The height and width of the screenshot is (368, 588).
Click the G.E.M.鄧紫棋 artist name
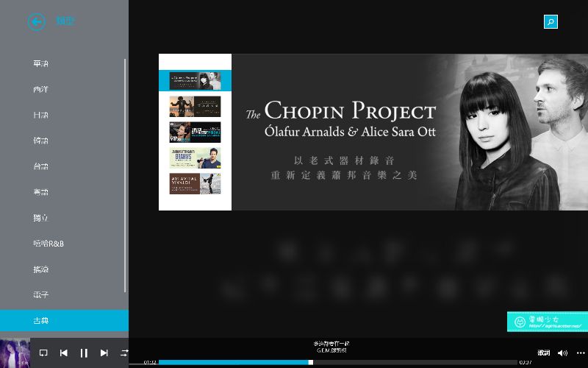point(331,350)
